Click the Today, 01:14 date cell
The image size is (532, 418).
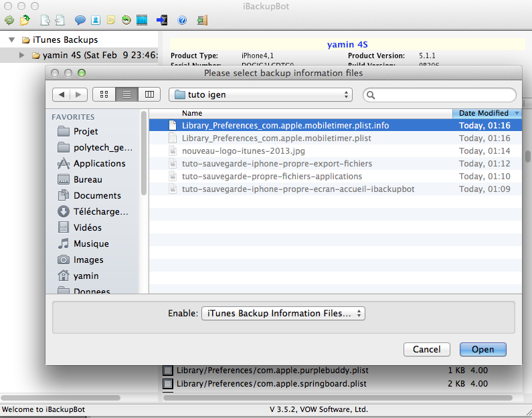pyautogui.click(x=484, y=151)
